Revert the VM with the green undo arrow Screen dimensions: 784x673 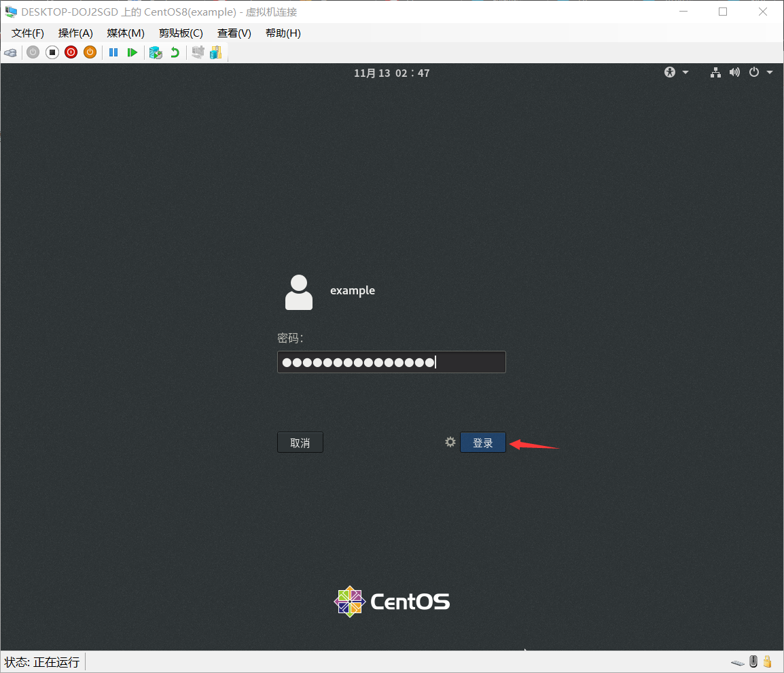175,52
